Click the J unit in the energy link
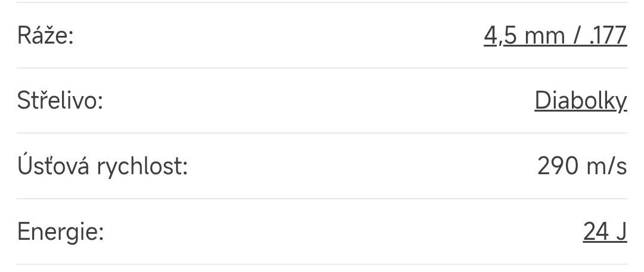644x272 pixels. 621,231
